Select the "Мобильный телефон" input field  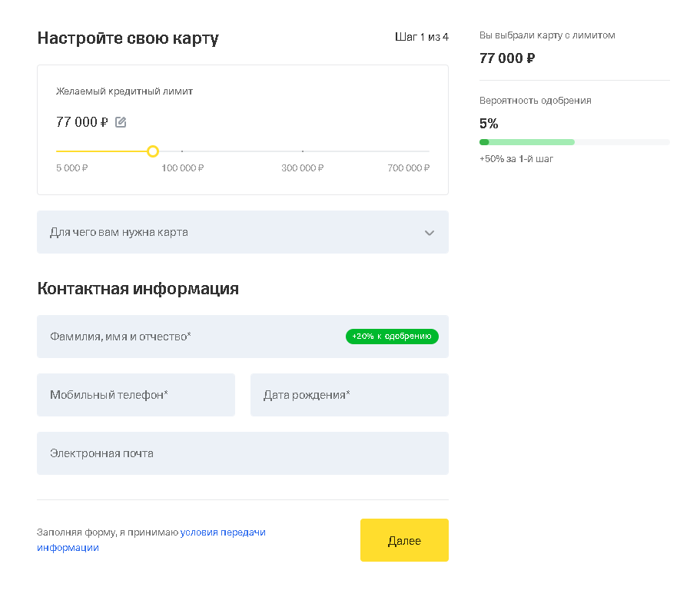(x=136, y=395)
